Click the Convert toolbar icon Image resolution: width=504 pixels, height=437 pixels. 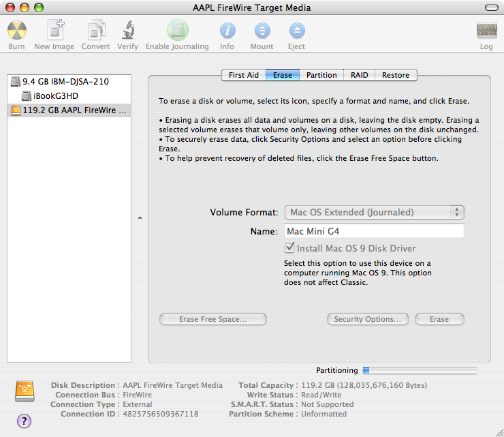tap(96, 30)
